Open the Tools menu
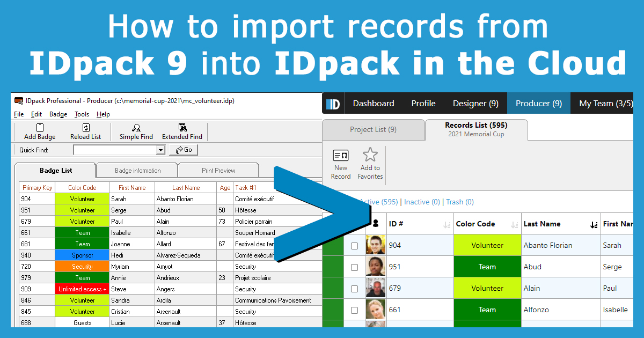Viewport: 644px width, 338px height. [82, 114]
